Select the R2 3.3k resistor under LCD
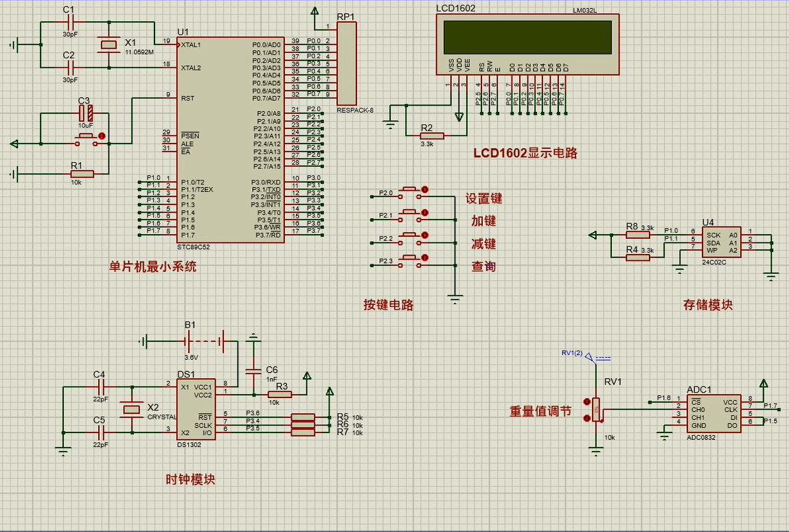The width and height of the screenshot is (789, 532). pos(428,136)
